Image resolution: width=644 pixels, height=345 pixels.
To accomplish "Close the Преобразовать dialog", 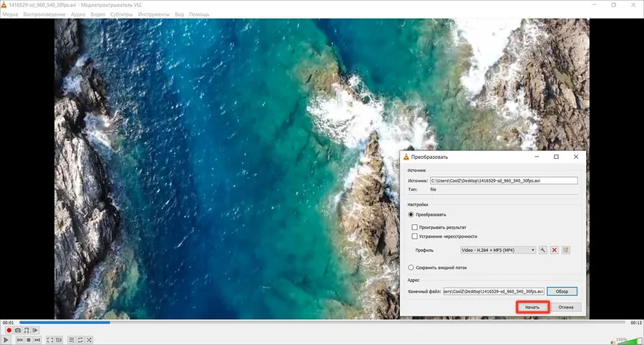I will click(576, 157).
